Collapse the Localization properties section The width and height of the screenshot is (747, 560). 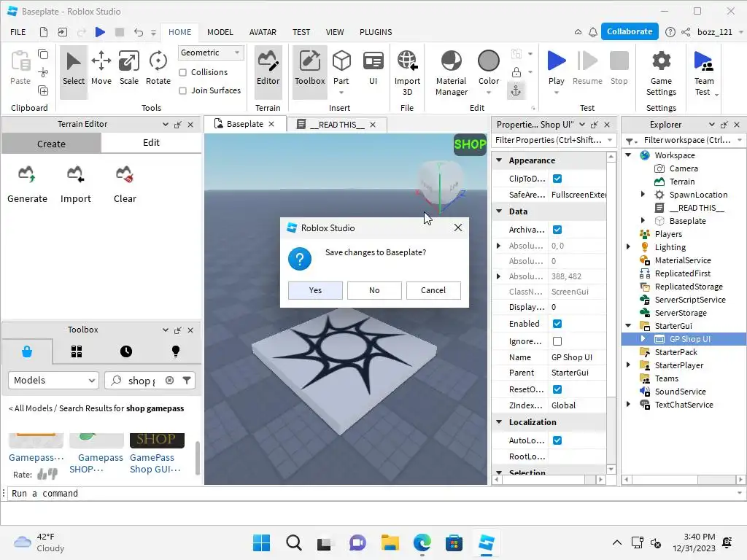click(x=499, y=422)
